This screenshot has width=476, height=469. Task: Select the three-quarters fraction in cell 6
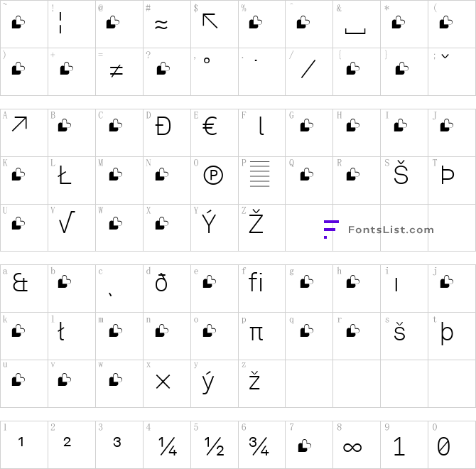(259, 446)
